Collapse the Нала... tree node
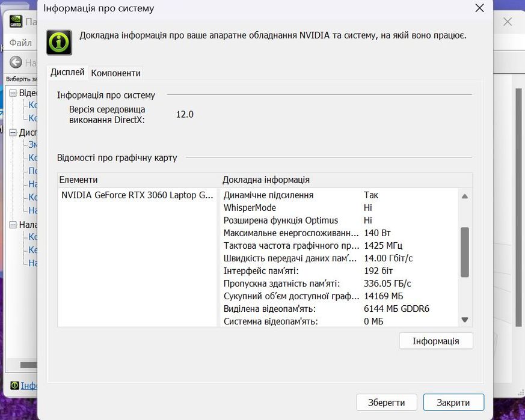The width and height of the screenshot is (525, 420). click(x=13, y=225)
